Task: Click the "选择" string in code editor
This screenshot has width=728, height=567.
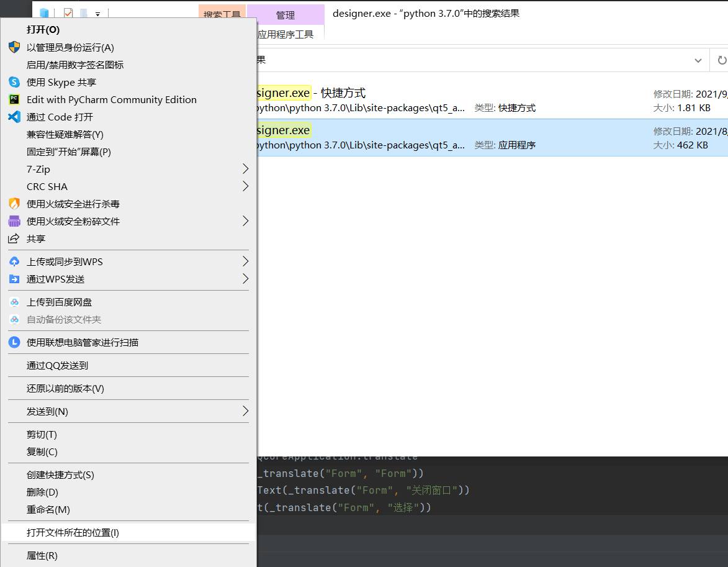Action: 403,507
